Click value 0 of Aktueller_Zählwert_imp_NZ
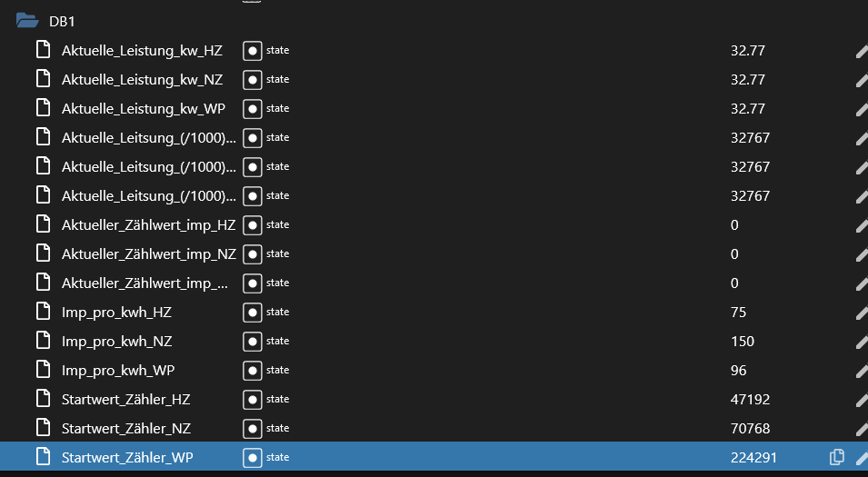Screen dimensions: 868x477 pyautogui.click(x=734, y=254)
